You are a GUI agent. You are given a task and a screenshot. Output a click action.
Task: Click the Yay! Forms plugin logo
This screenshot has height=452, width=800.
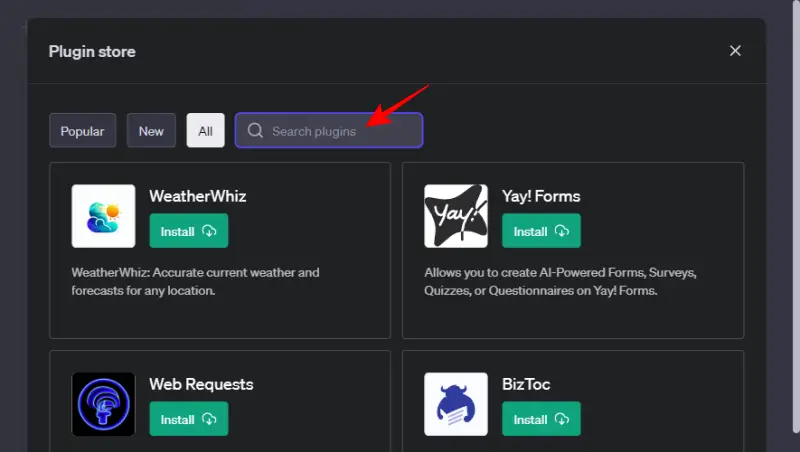coord(455,215)
